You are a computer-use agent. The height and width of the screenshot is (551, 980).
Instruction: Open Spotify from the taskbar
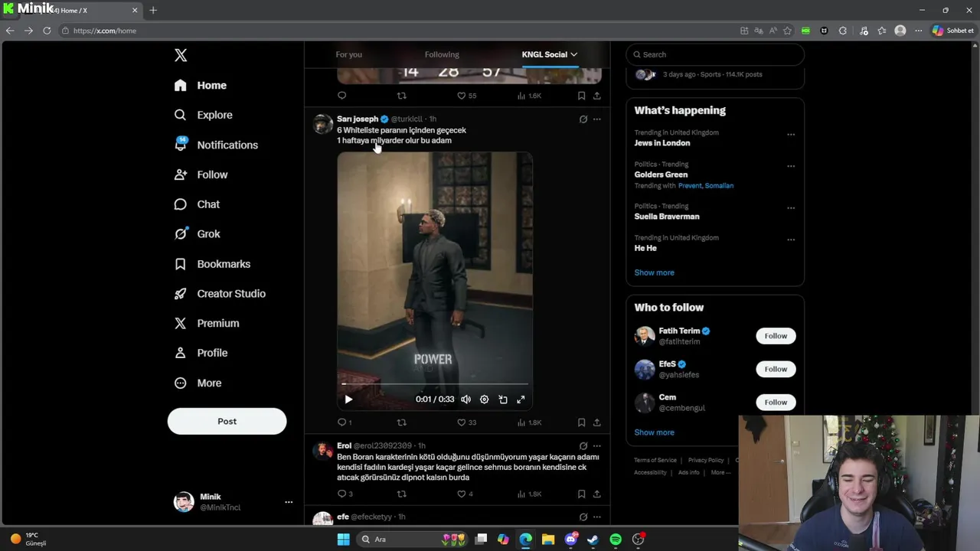[616, 540]
